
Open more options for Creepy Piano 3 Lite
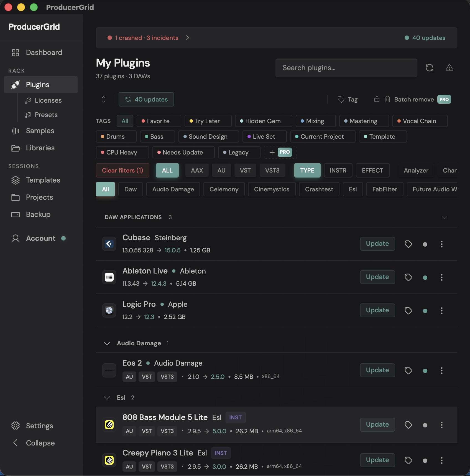pos(442,460)
